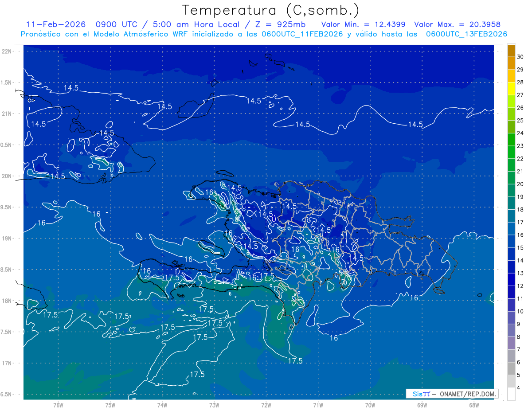
Task: Click the '71W' longitude axis label
Action: (x=318, y=405)
